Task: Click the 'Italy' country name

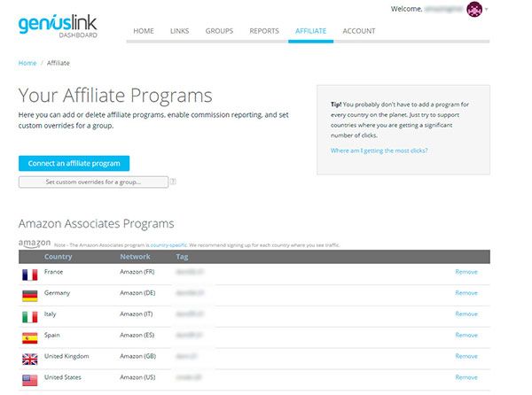Action: point(50,314)
